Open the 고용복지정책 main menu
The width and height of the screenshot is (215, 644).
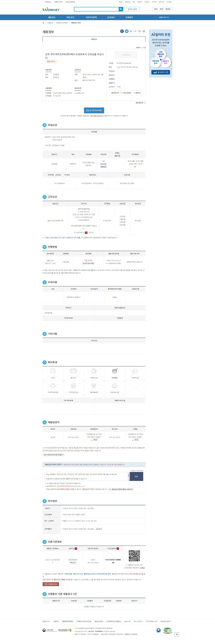(x=91, y=17)
